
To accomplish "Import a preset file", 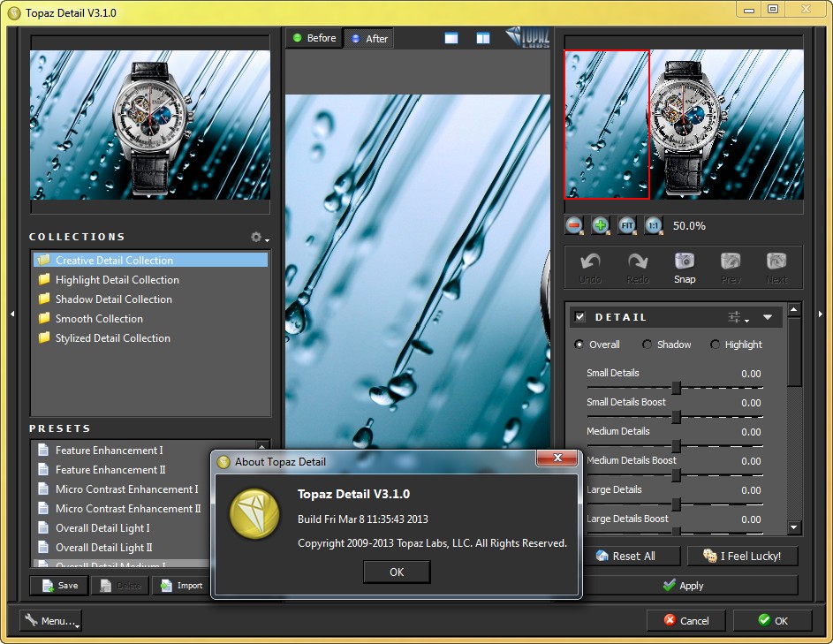I will (181, 586).
